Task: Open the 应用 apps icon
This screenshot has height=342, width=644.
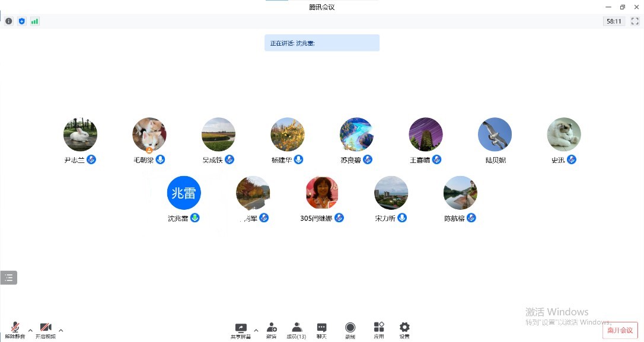Action: point(378,330)
